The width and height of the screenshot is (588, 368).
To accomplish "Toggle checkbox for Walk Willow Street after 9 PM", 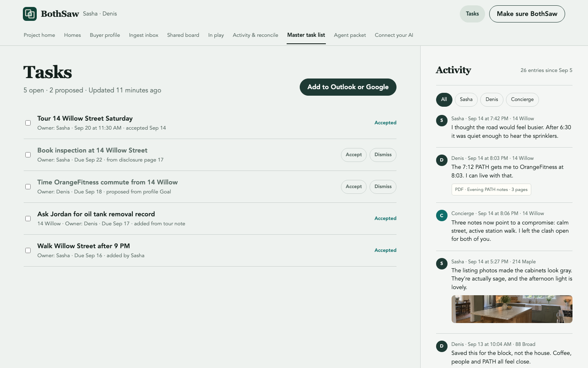I will coord(28,250).
